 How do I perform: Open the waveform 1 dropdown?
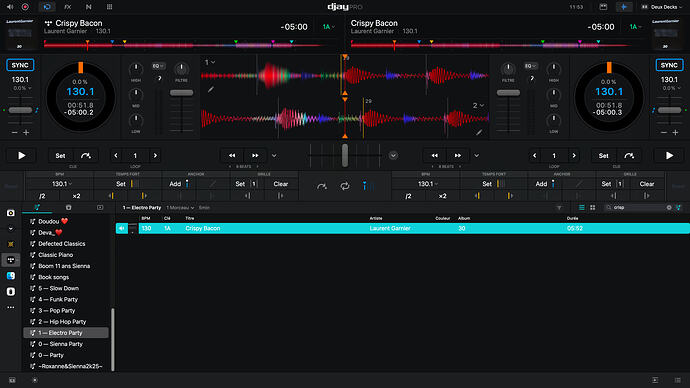(x=209, y=62)
